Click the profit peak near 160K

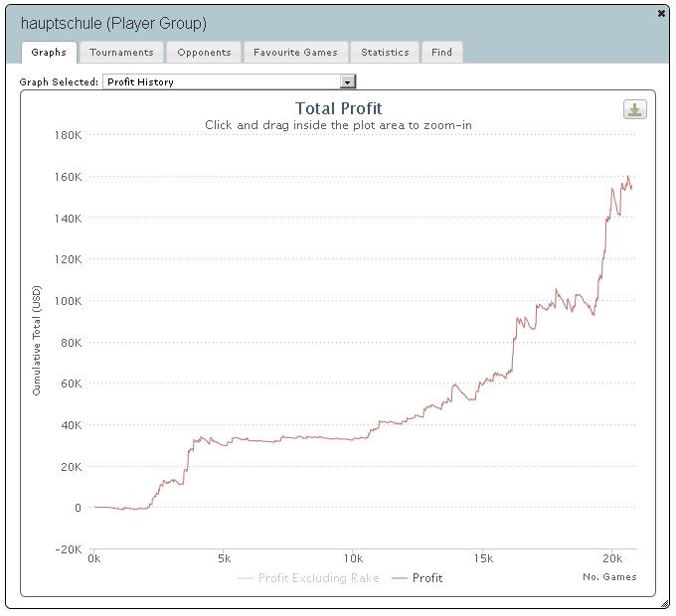click(628, 177)
